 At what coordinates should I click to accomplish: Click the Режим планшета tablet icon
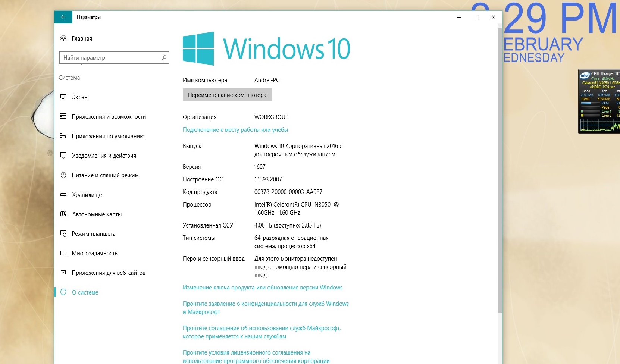click(x=63, y=233)
